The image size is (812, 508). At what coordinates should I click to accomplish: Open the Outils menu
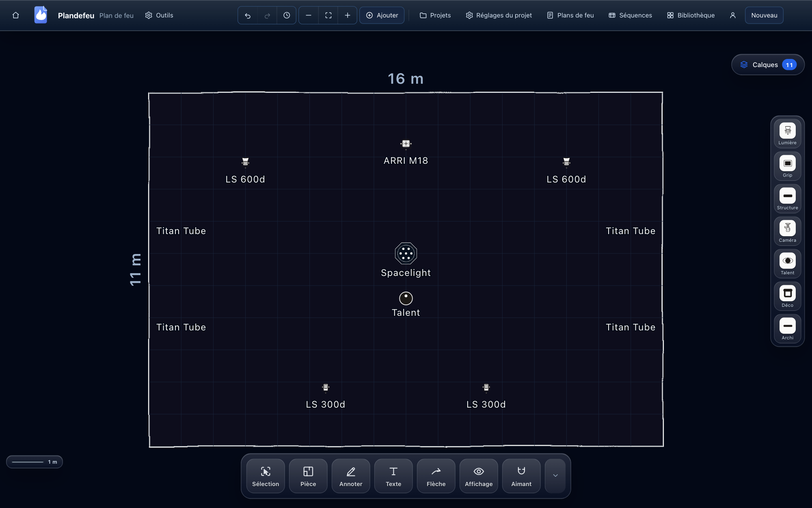[159, 15]
